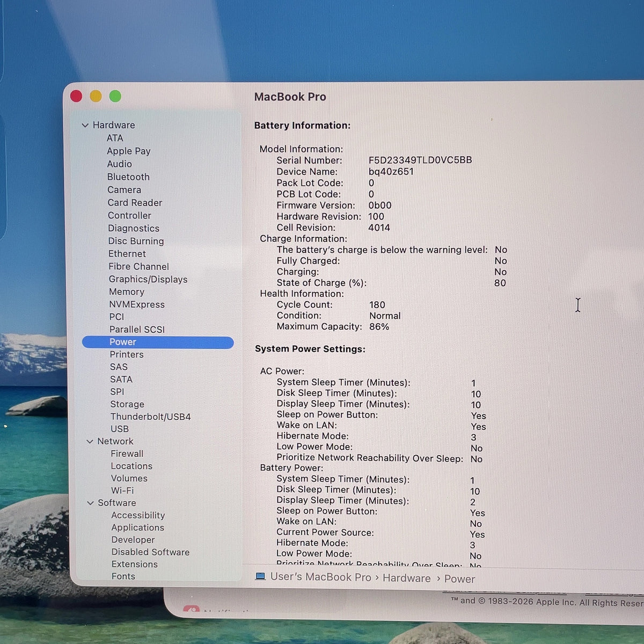Show Graphics/Displays information
Screen dimensions: 644x644
tap(148, 279)
